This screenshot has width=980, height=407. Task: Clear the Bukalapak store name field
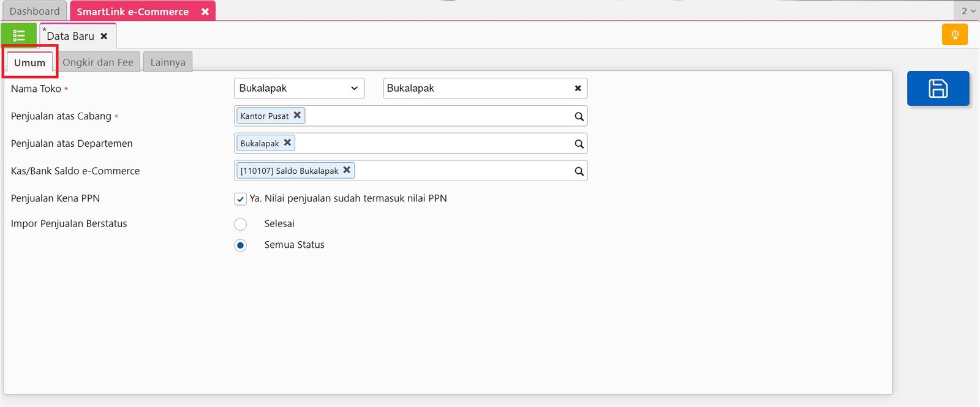[578, 89]
